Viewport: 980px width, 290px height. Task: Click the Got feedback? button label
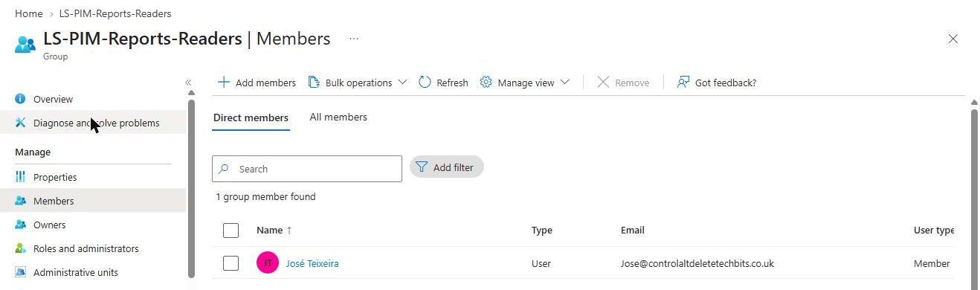point(726,83)
